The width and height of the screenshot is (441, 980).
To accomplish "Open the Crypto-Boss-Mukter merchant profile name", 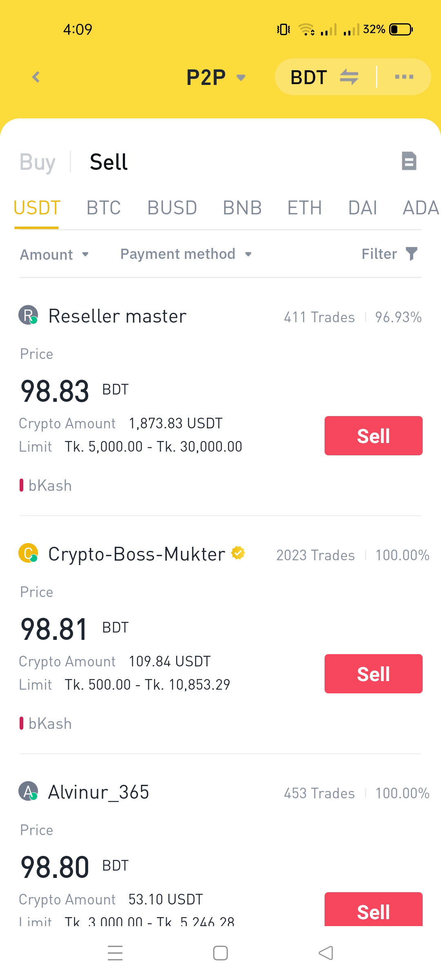I will pyautogui.click(x=136, y=554).
